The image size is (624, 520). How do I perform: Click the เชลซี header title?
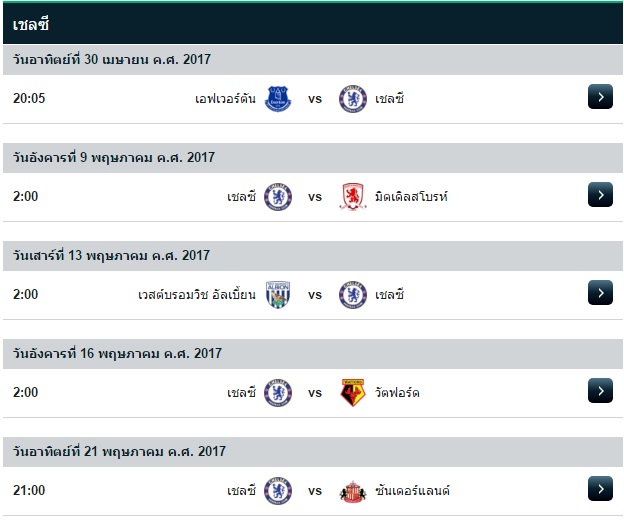coord(31,23)
